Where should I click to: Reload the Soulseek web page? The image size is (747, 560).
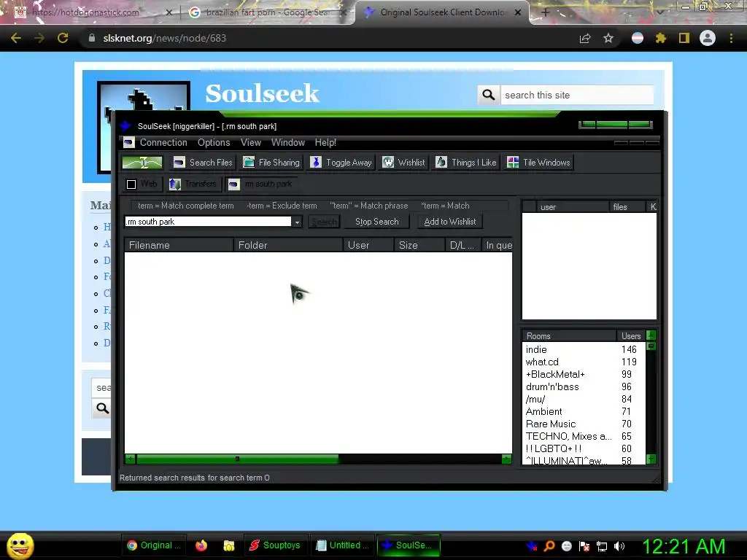point(63,38)
